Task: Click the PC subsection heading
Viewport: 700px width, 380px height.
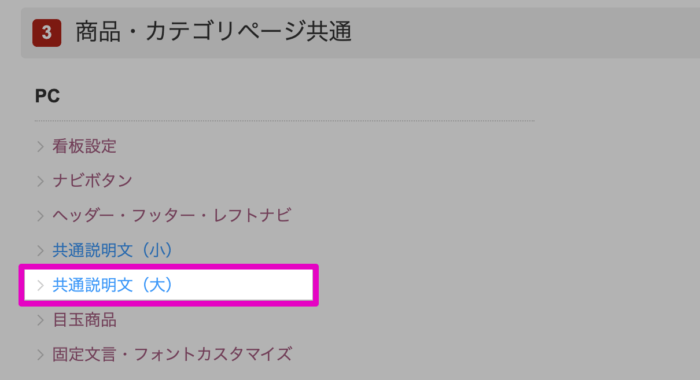Action: point(47,96)
